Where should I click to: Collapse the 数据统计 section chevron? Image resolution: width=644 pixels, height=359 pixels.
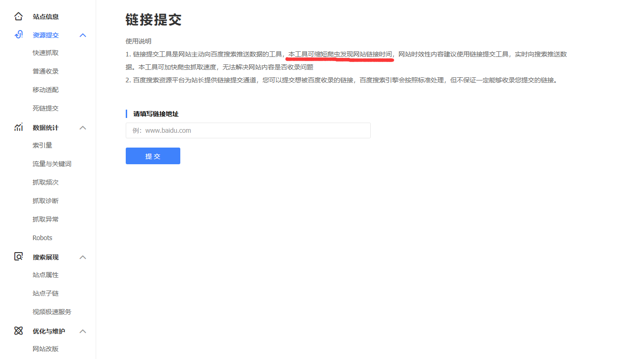pyautogui.click(x=83, y=128)
